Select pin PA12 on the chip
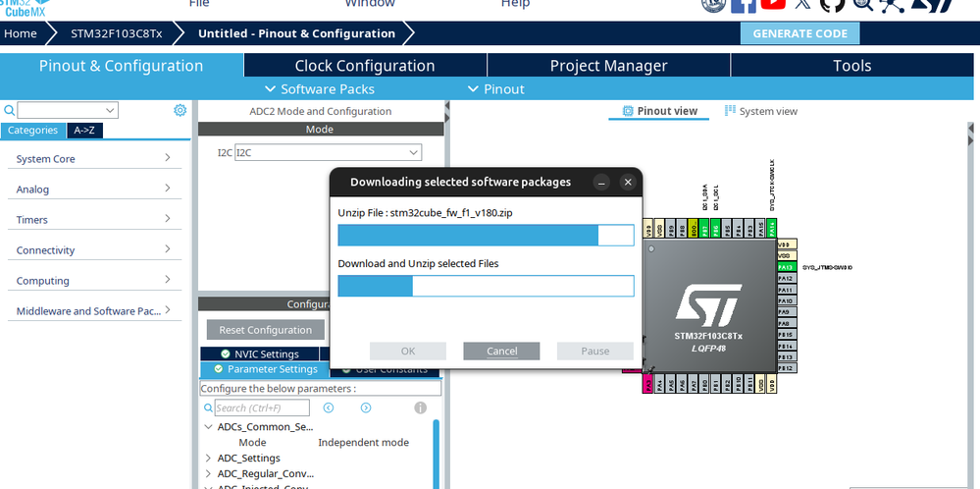Image resolution: width=980 pixels, height=489 pixels. tap(786, 278)
